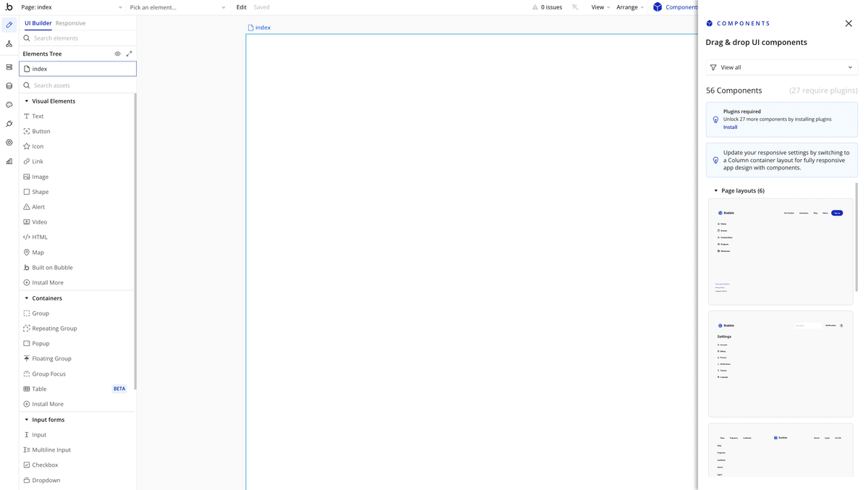Screen dimensions: 868x490
Task: Open the Data tab database icon
Action: point(9,86)
